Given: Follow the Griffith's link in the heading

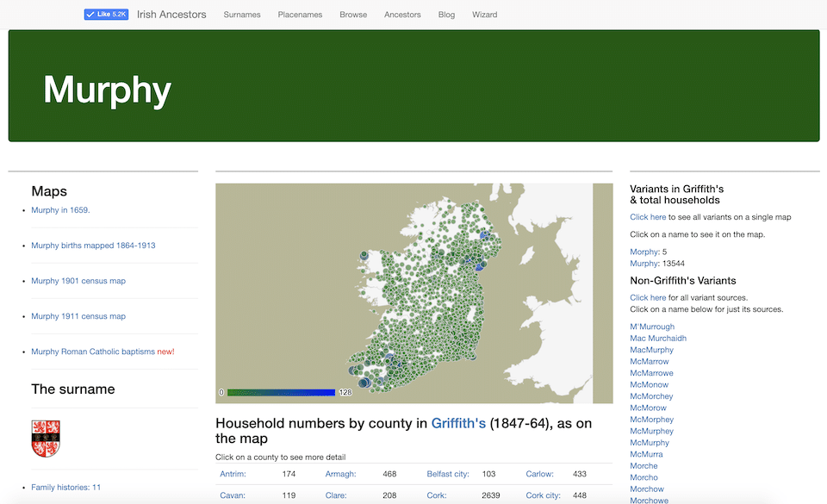Looking at the screenshot, I should (x=458, y=423).
